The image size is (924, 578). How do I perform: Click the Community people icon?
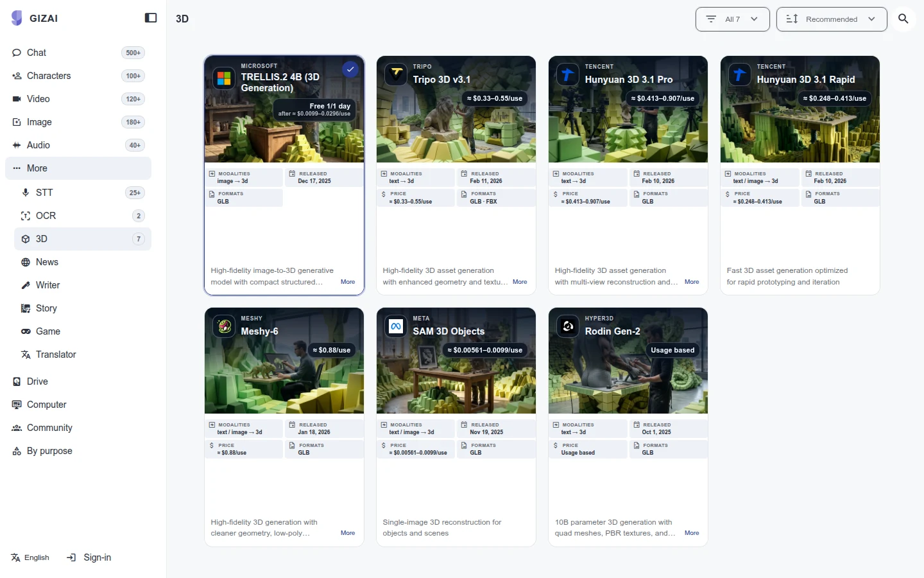click(x=17, y=428)
